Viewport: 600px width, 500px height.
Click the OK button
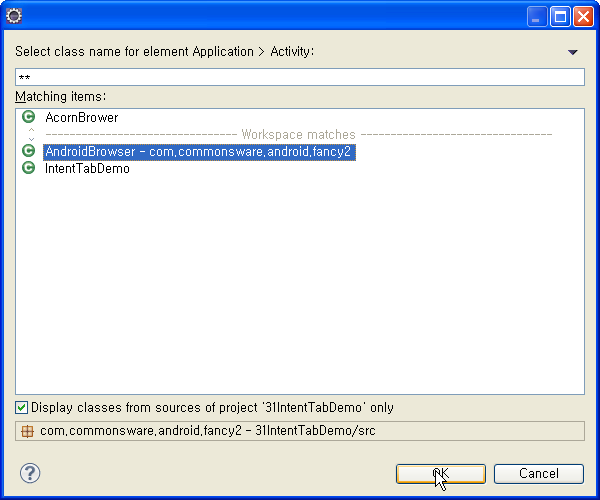pyautogui.click(x=440, y=474)
